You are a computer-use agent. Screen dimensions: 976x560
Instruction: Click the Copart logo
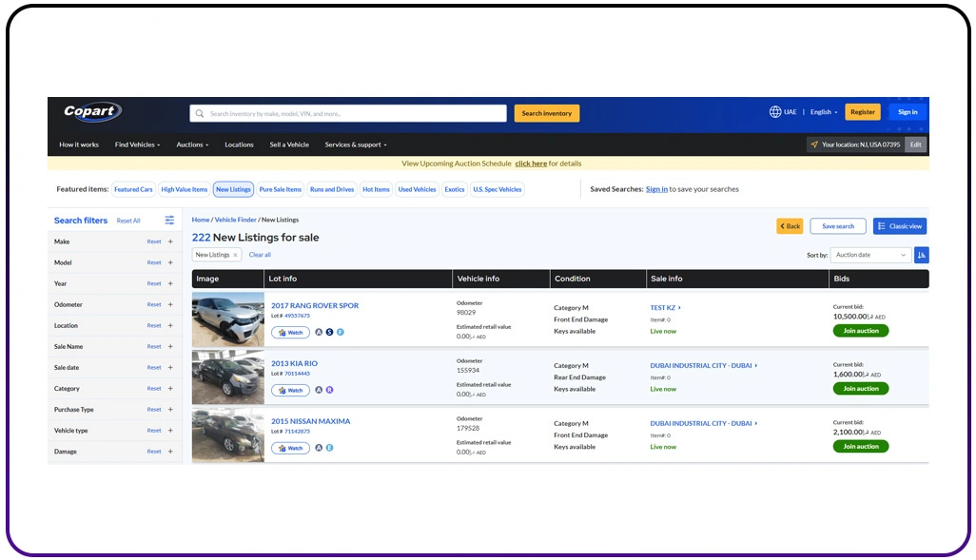pos(90,112)
